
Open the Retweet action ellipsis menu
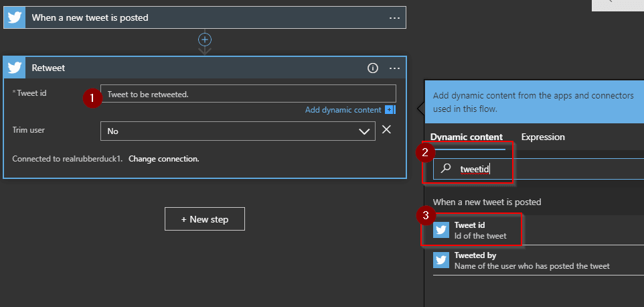point(394,68)
